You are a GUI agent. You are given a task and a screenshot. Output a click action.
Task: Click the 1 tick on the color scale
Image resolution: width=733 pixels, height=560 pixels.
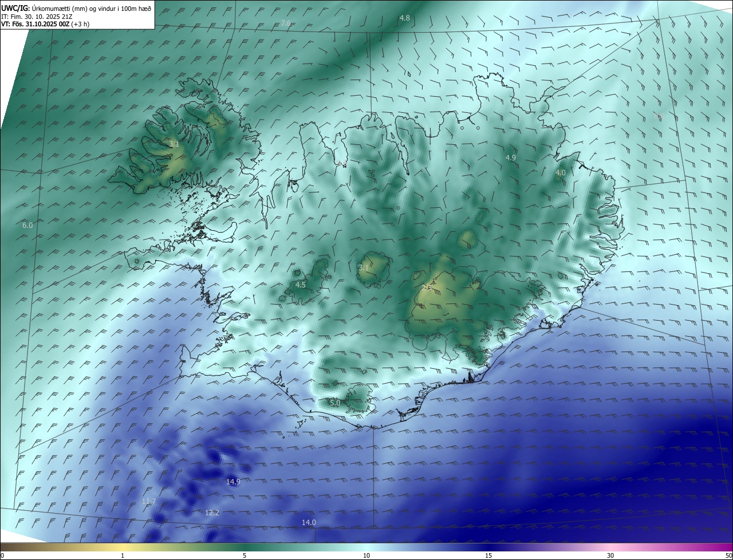[123, 555]
